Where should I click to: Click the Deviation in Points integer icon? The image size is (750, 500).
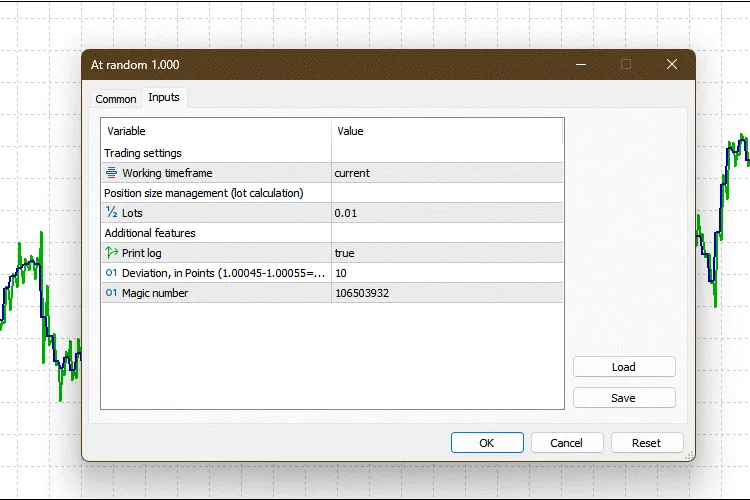pyautogui.click(x=111, y=273)
